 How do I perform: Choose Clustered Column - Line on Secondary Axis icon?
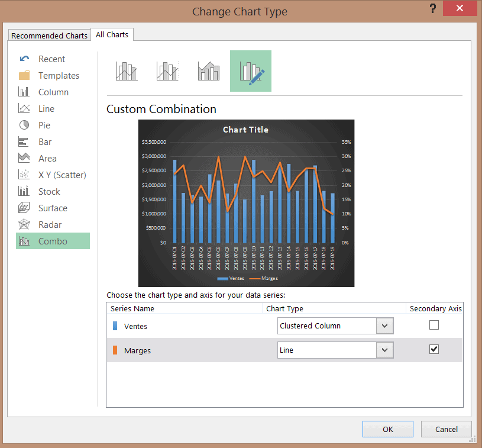167,71
